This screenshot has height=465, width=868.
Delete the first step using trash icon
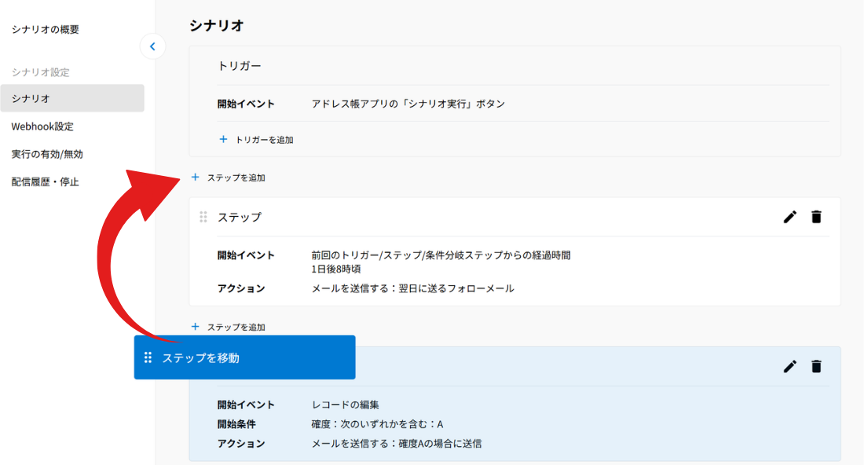pos(816,217)
